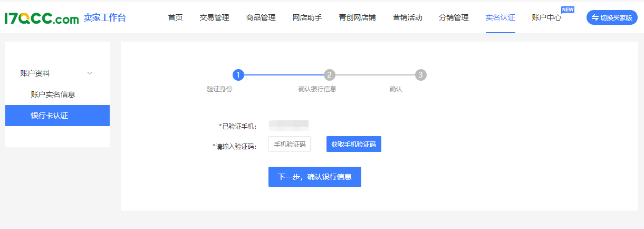Click 下一步，确认银行信息 button

(x=314, y=177)
